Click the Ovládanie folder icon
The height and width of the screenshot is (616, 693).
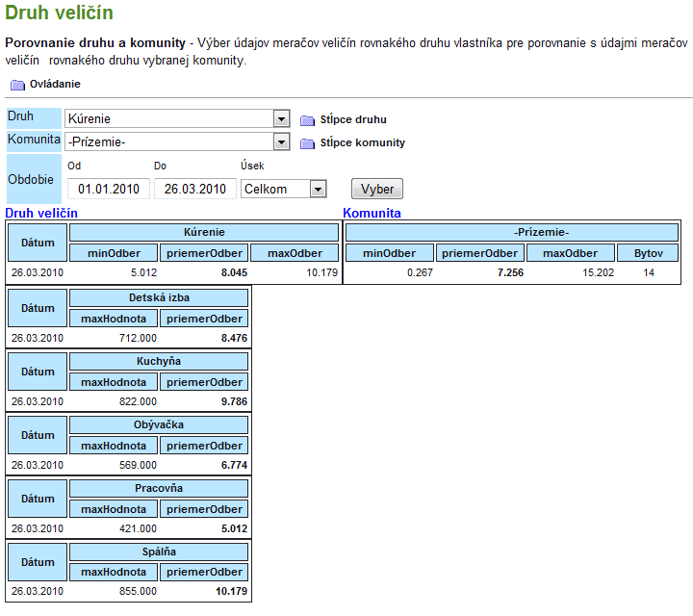pyautogui.click(x=17, y=84)
